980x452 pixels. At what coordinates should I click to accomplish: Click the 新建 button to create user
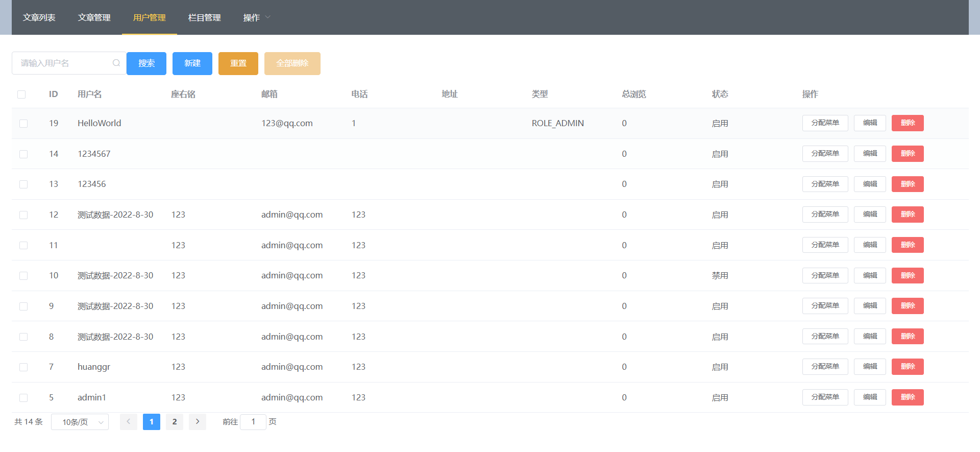coord(192,63)
